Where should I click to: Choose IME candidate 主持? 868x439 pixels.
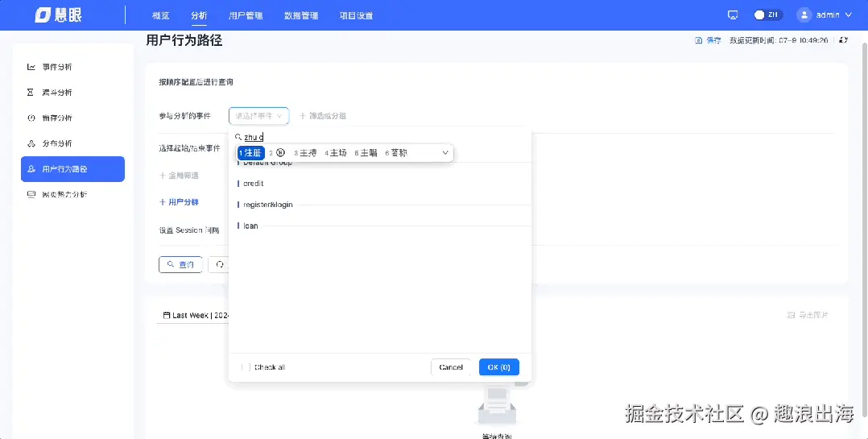305,153
